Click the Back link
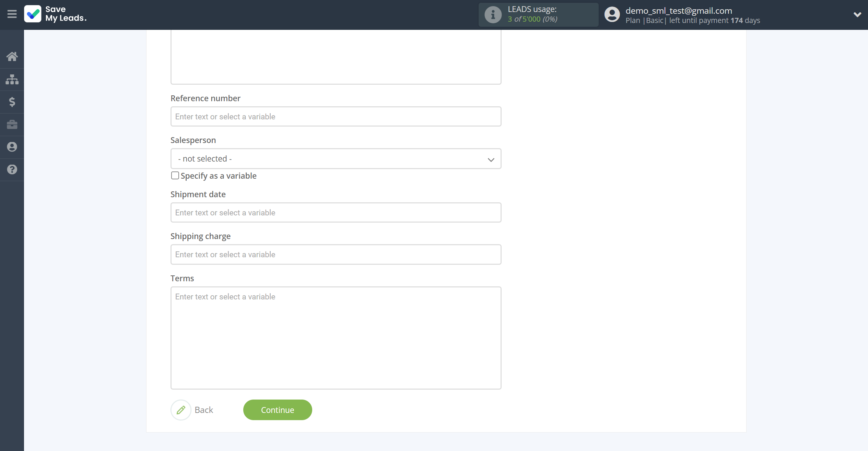The image size is (868, 451). pyautogui.click(x=204, y=410)
